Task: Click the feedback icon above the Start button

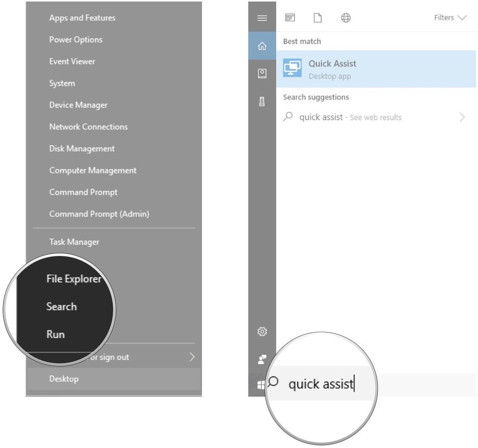Action: [262, 359]
